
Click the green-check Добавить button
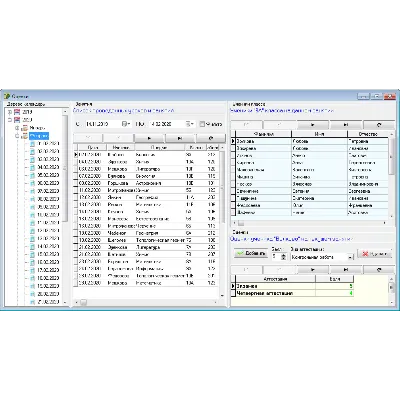pyautogui.click(x=251, y=253)
